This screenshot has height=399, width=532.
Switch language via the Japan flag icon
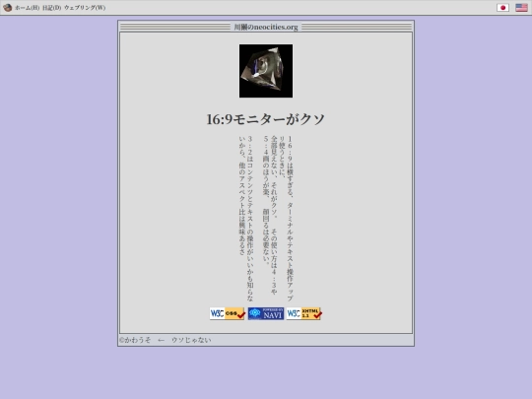pyautogui.click(x=502, y=8)
